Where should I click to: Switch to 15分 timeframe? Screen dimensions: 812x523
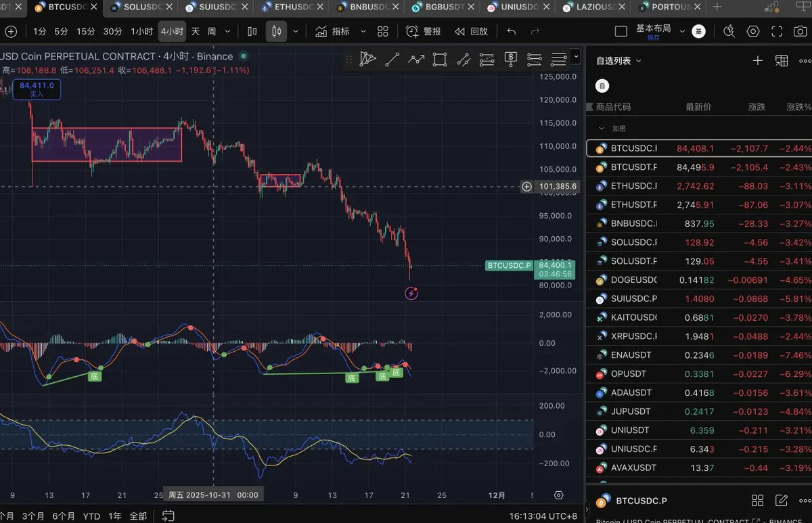[x=86, y=31]
